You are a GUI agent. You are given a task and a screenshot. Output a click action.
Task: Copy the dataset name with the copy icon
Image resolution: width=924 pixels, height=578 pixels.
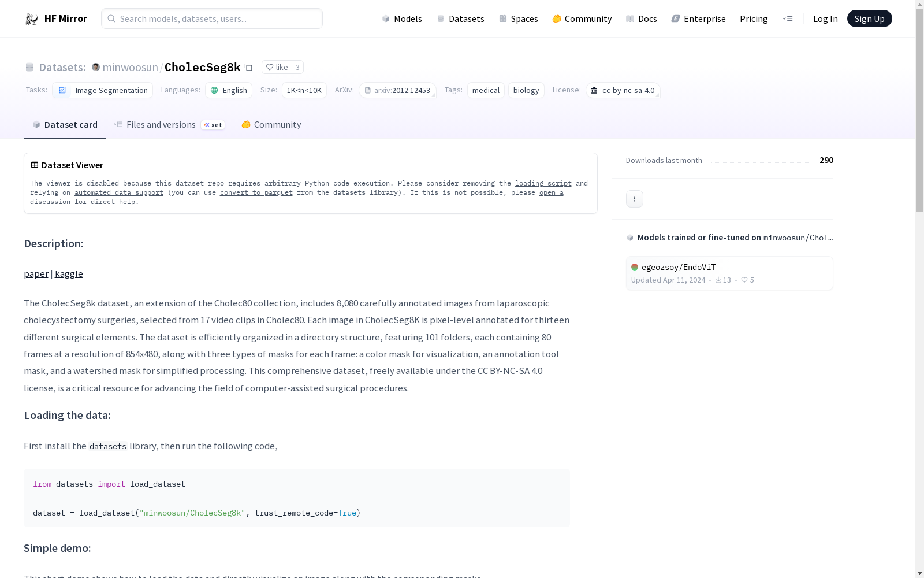click(x=248, y=67)
